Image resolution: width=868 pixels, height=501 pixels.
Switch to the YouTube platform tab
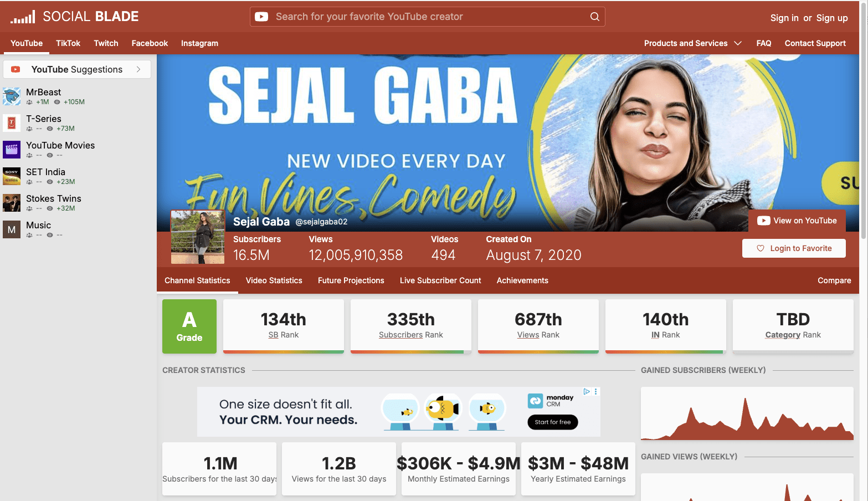[27, 43]
